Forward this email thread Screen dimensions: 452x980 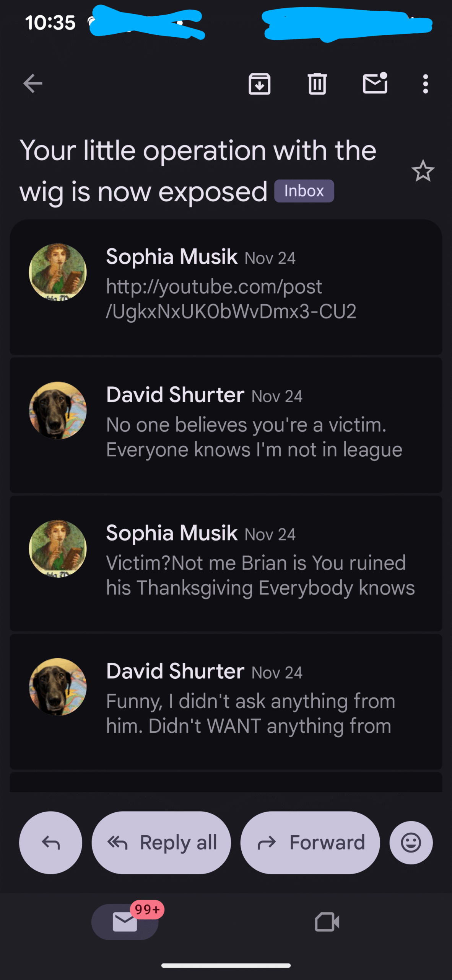tap(310, 843)
